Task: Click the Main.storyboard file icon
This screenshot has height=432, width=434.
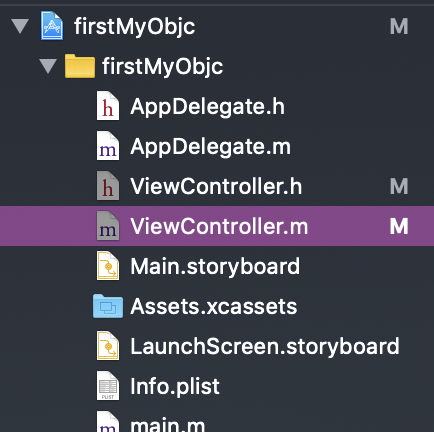Action: coord(108,266)
